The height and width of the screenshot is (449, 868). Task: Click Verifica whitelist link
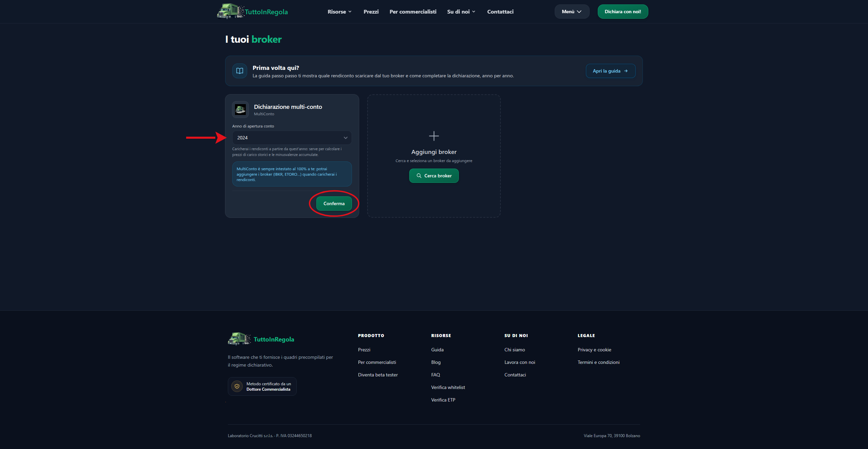(x=448, y=387)
